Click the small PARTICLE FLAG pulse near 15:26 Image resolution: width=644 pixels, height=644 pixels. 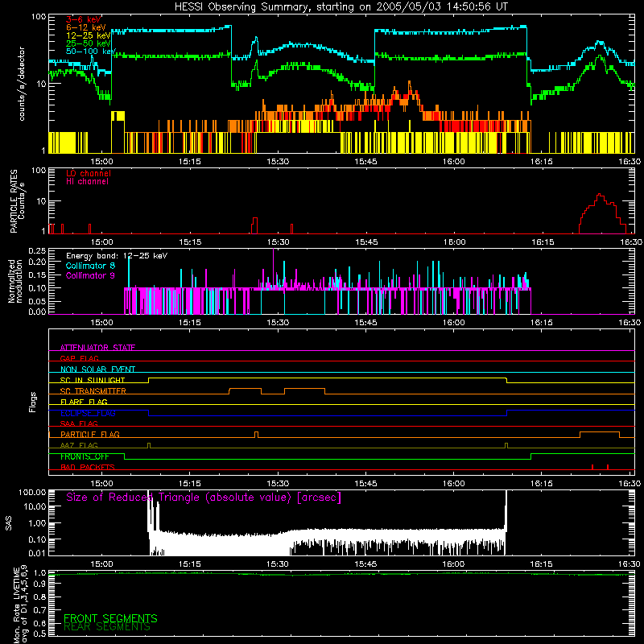point(257,434)
